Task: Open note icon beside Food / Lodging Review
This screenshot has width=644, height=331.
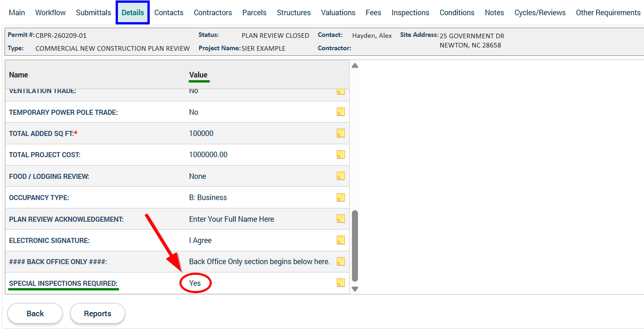Action: (x=341, y=176)
